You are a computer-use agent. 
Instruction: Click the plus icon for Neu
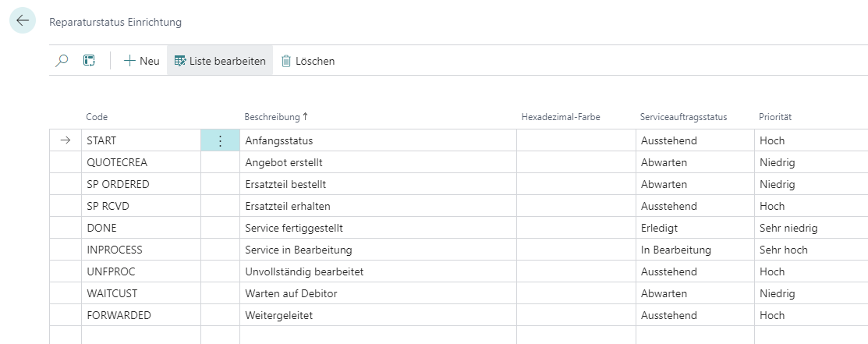(129, 61)
